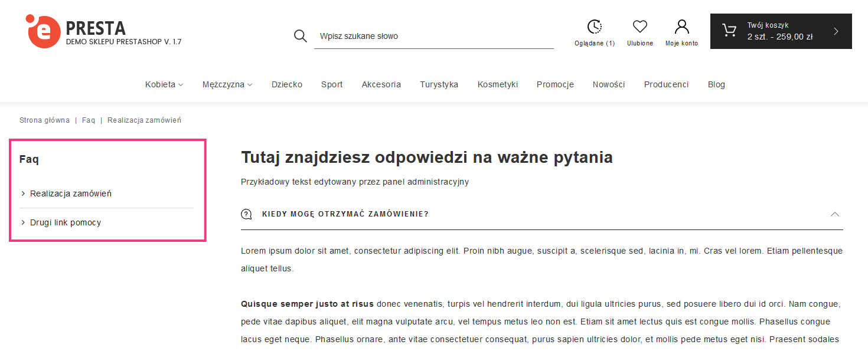Click the Faq breadcrumb link
The width and height of the screenshot is (868, 351).
pyautogui.click(x=89, y=120)
